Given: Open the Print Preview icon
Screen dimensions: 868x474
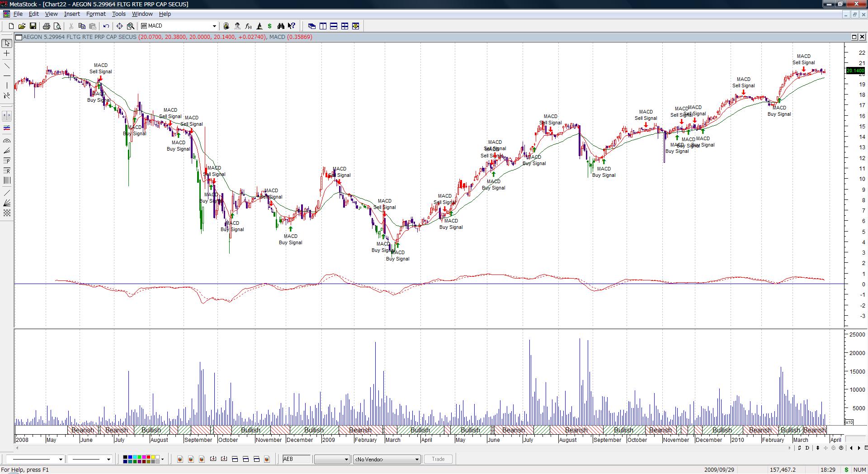Looking at the screenshot, I should [57, 26].
